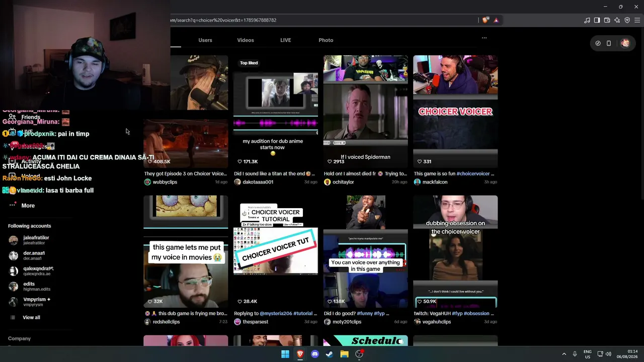Screen dimensions: 644x362
Task: Open the Brave VPN shield icon
Action: pyautogui.click(x=627, y=20)
